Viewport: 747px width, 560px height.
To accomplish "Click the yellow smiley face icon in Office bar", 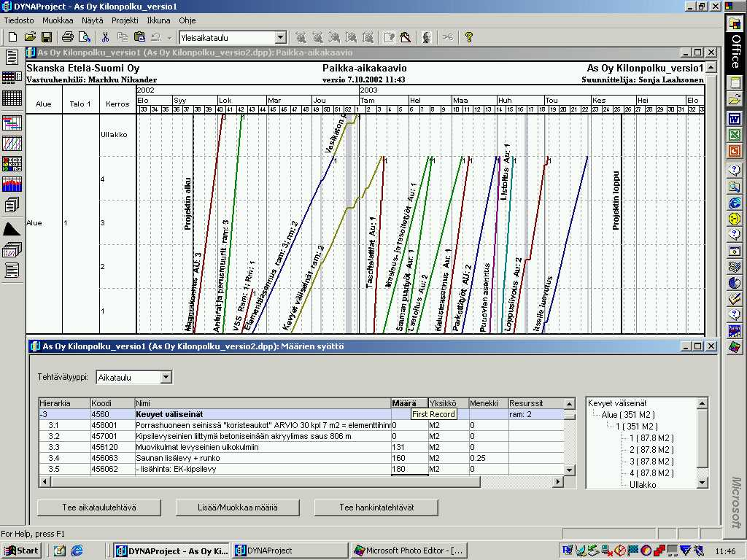I will click(x=735, y=219).
